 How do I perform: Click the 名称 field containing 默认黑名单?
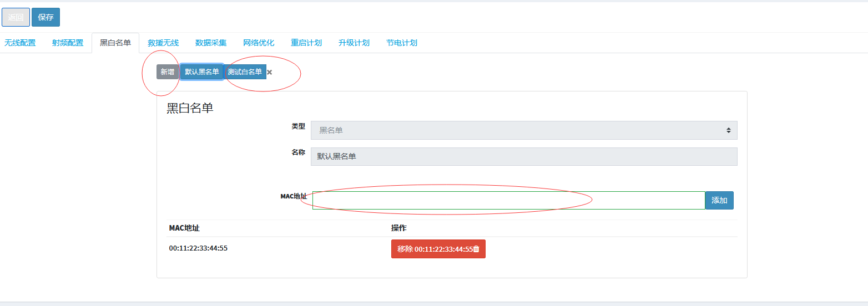tap(524, 156)
